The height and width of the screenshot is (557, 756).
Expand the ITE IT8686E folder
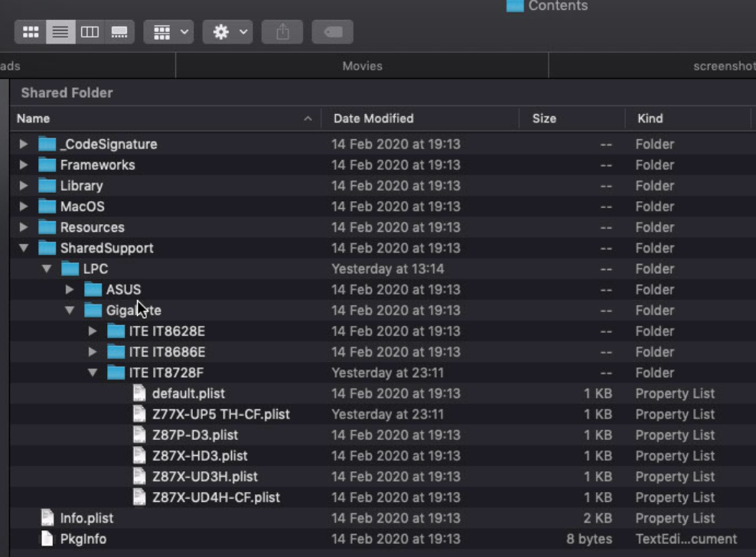click(x=93, y=351)
